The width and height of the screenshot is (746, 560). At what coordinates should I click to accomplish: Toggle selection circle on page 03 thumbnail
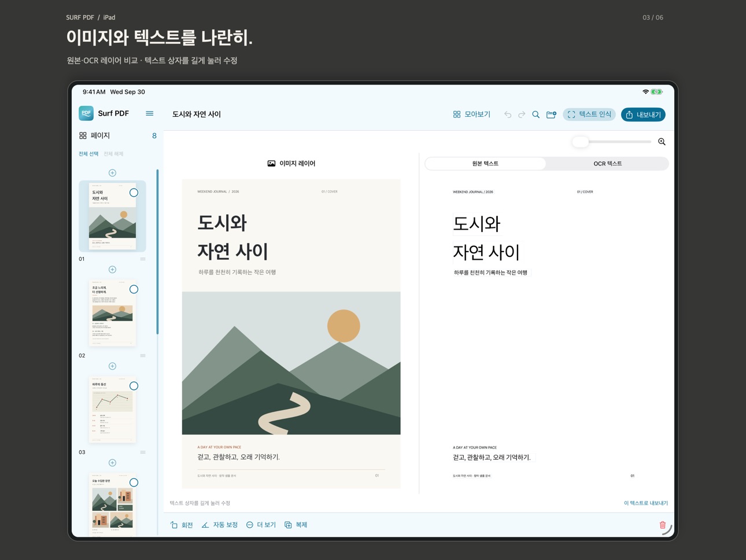click(x=134, y=386)
